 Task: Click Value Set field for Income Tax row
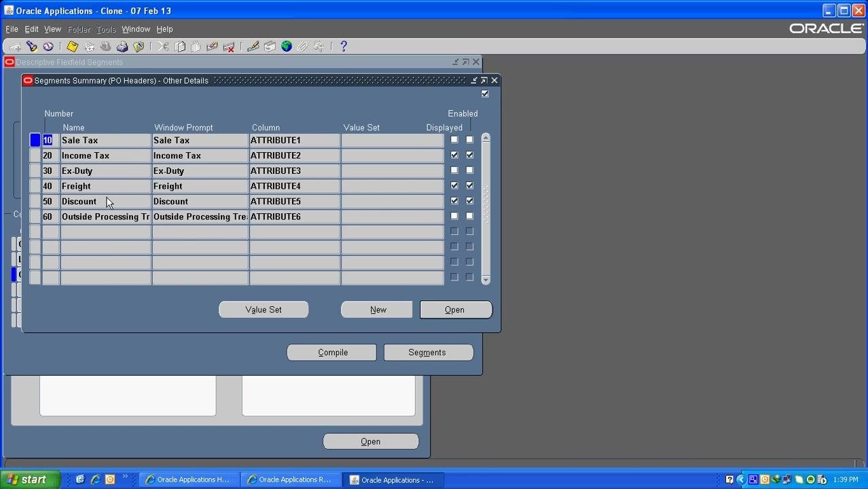[x=393, y=156]
